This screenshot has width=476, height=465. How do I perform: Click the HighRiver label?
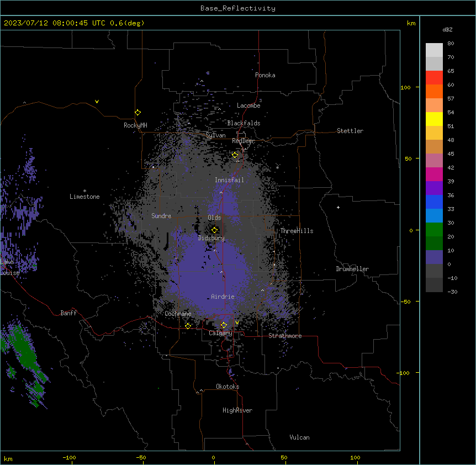click(x=237, y=410)
